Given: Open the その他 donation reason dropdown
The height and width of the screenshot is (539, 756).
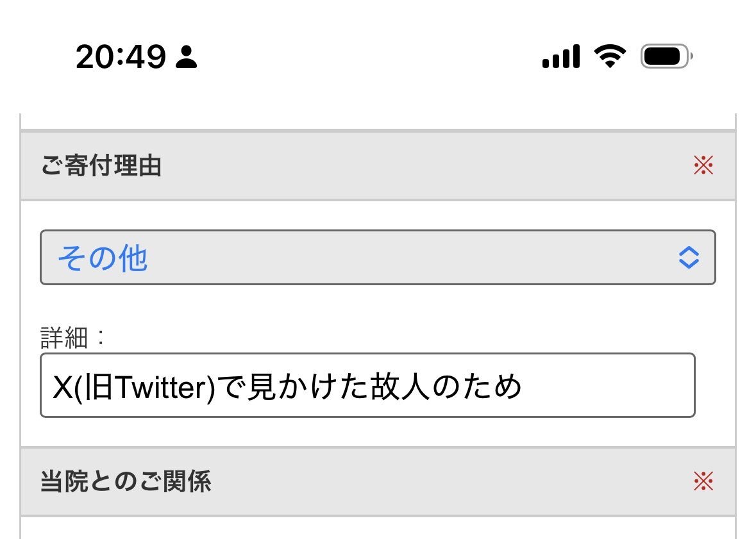Looking at the screenshot, I should (377, 258).
